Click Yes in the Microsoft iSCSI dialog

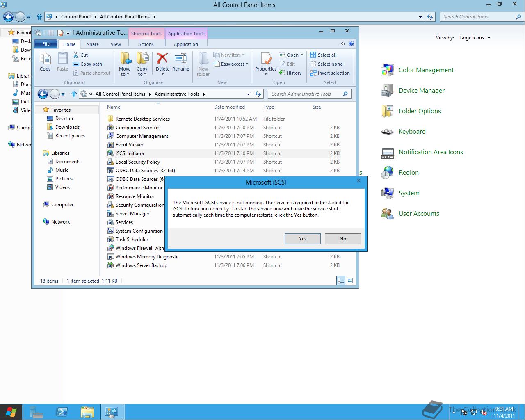click(303, 239)
